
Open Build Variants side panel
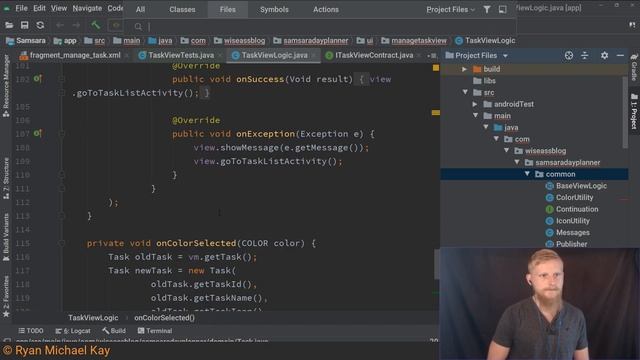(x=6, y=238)
